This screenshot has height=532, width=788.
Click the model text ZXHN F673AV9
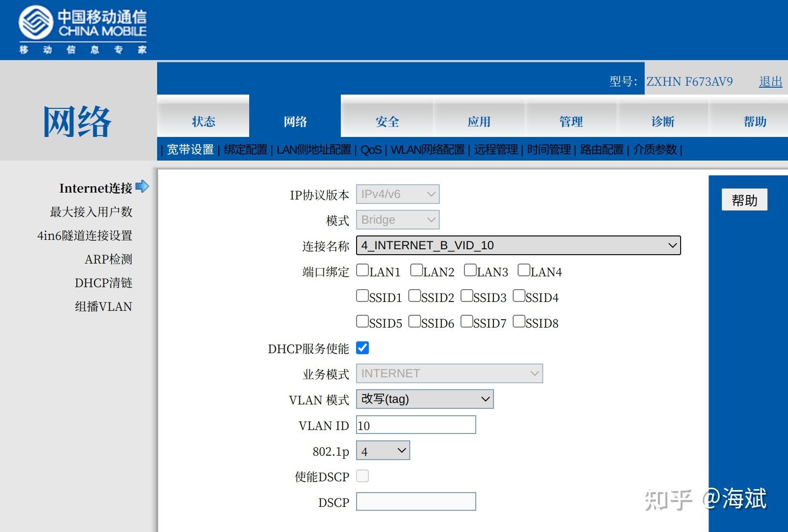[x=689, y=81]
